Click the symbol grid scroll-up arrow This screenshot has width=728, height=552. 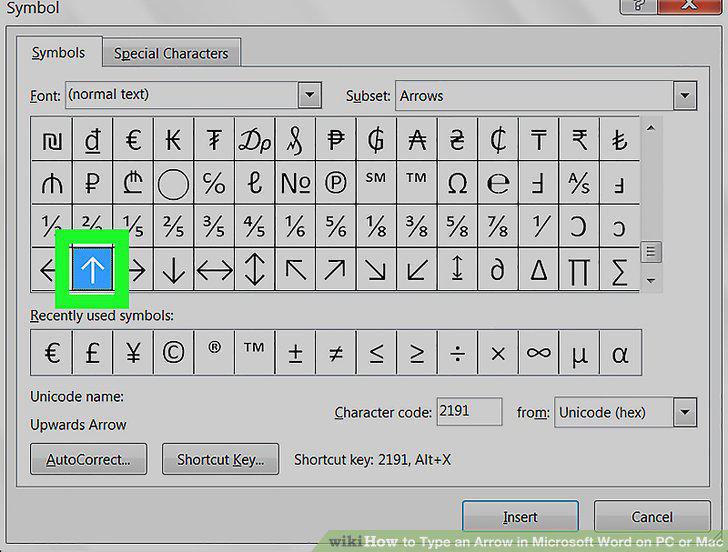click(x=651, y=128)
